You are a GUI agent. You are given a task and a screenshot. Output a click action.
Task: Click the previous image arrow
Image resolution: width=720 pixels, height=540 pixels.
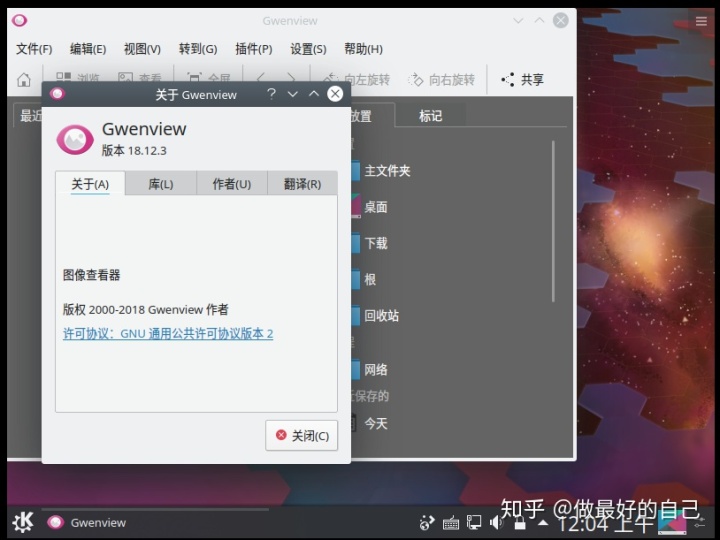[261, 77]
